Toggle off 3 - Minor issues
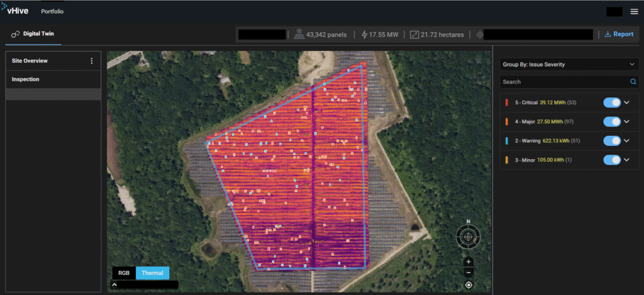644x295 pixels. point(612,160)
